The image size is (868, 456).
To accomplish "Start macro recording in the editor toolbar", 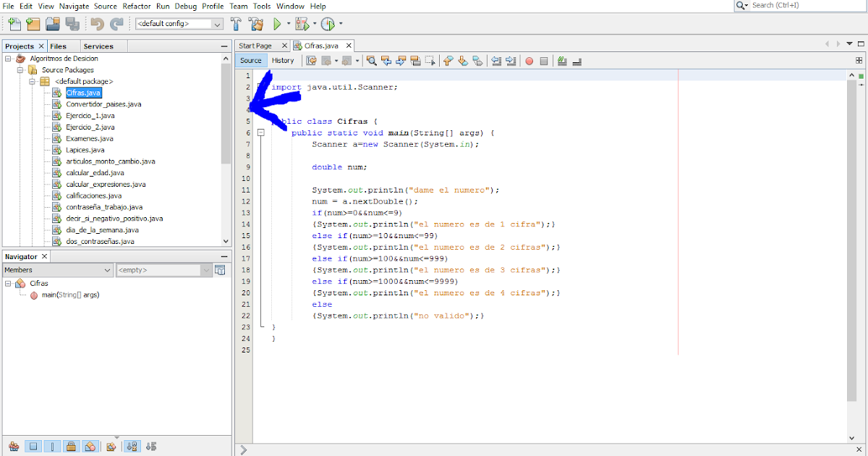I will point(529,61).
